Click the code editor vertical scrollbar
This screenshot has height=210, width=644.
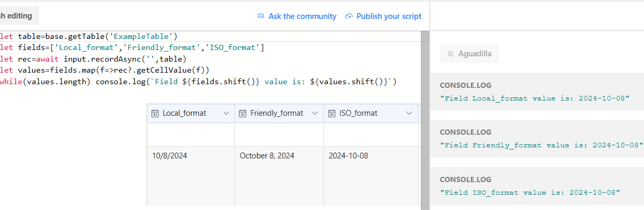pos(425,120)
